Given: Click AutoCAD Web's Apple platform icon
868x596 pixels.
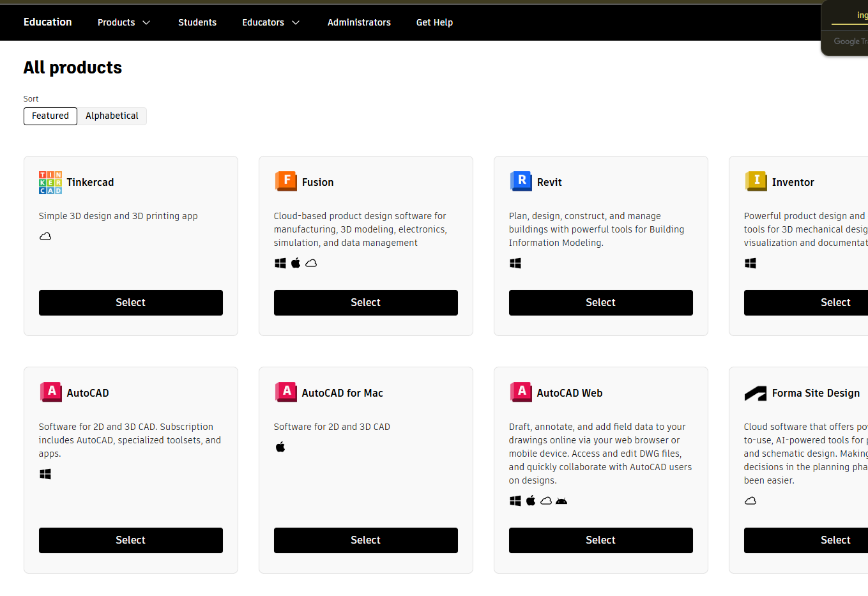Looking at the screenshot, I should click(x=531, y=500).
